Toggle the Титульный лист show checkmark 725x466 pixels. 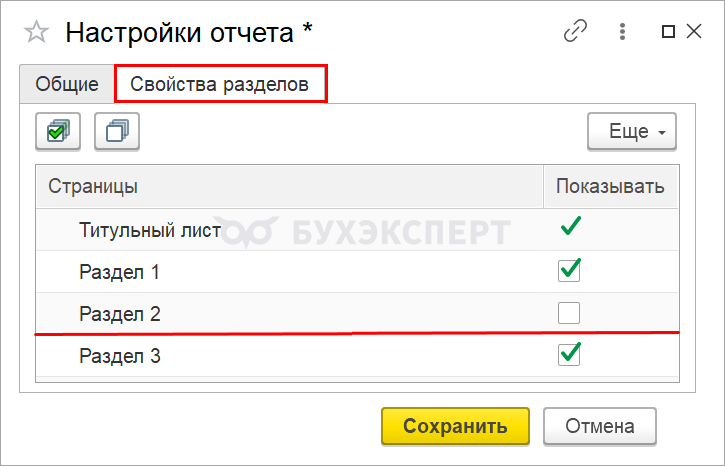click(569, 229)
